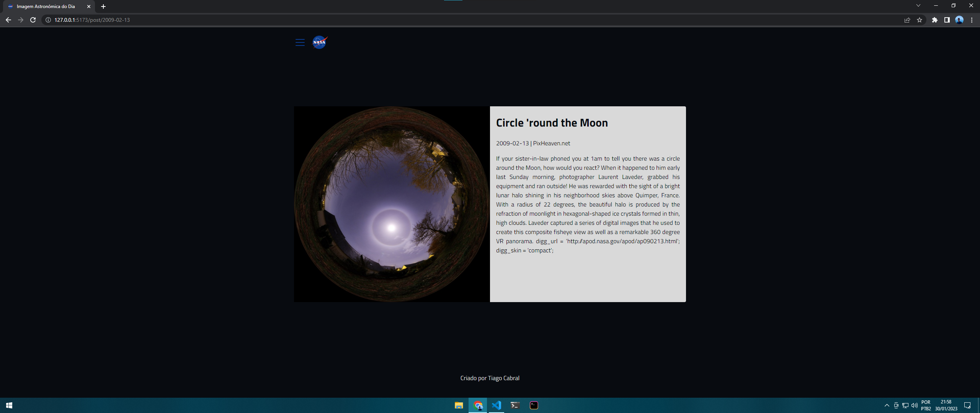Toggle the notification center open

click(968, 405)
